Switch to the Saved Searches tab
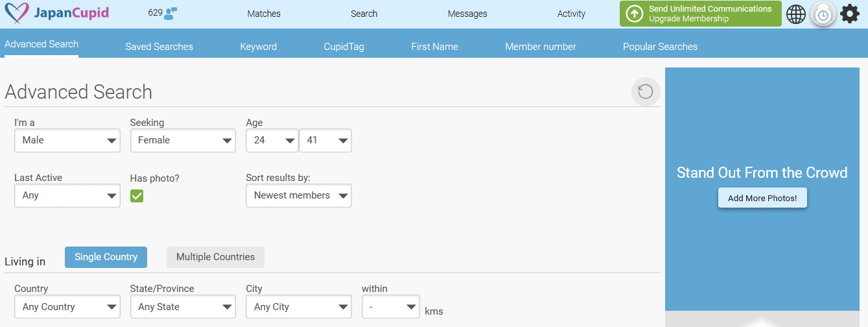This screenshot has height=327, width=868. pos(159,47)
